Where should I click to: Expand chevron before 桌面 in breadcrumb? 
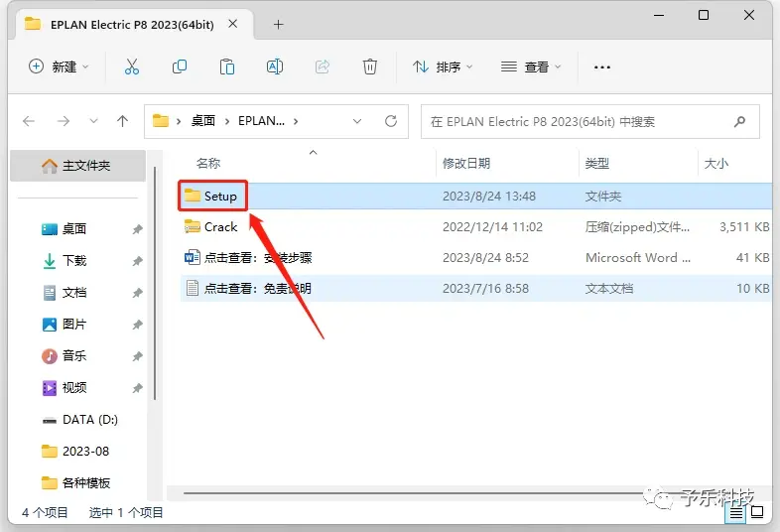click(178, 121)
